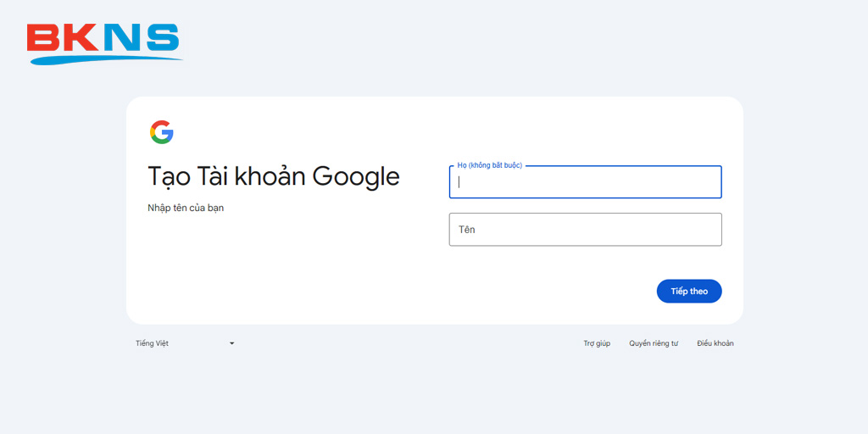Click the BKNS logo
This screenshot has height=434, width=868.
pos(103,42)
